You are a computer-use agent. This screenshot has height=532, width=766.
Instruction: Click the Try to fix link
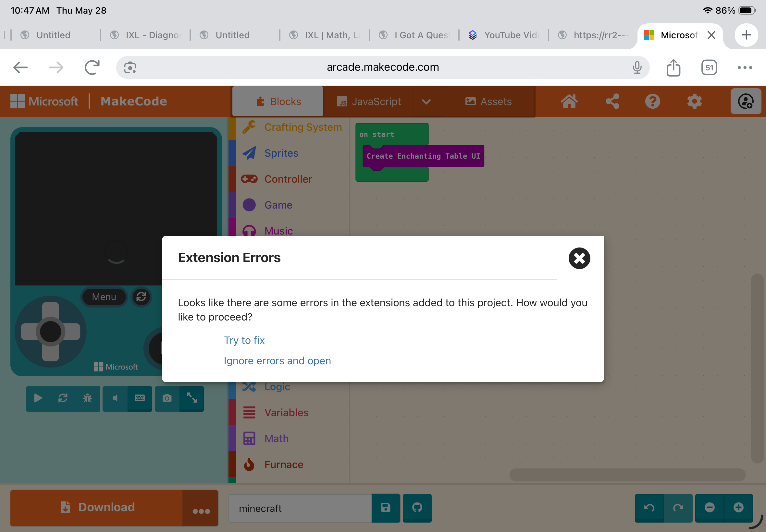click(244, 340)
